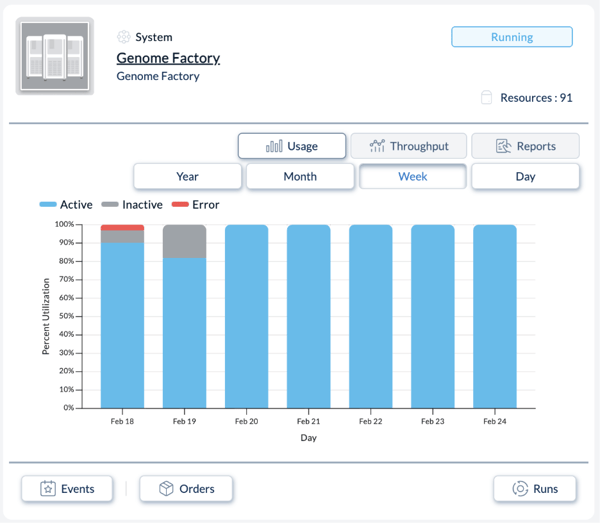Click the bar chart icon in Usage

273,146
